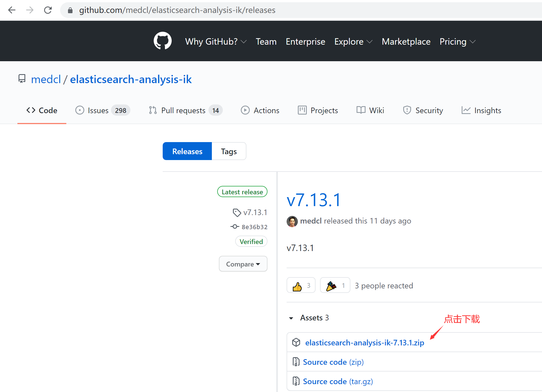This screenshot has width=542, height=392.
Task: Open the Team menu item
Action: [x=266, y=42]
